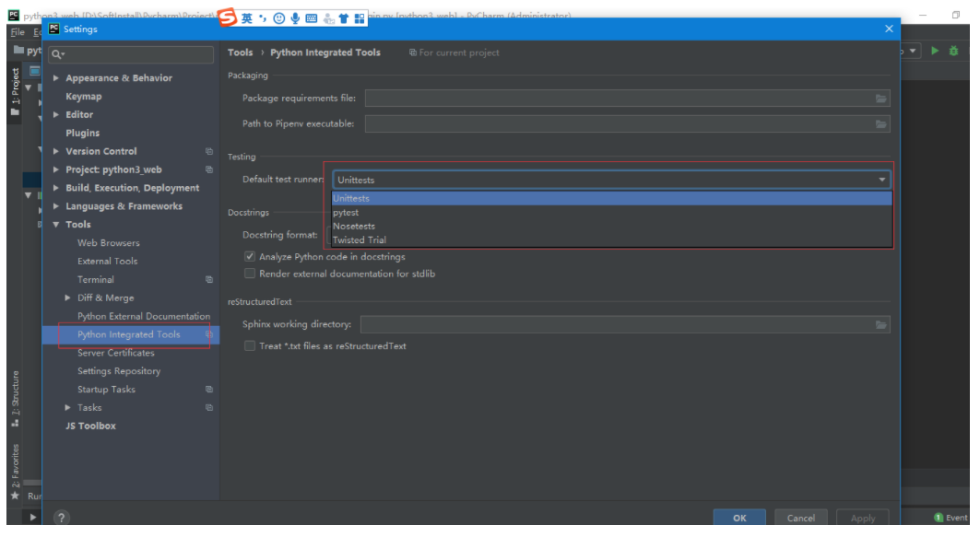
Task: Open Startup Tasks settings
Action: [106, 390]
